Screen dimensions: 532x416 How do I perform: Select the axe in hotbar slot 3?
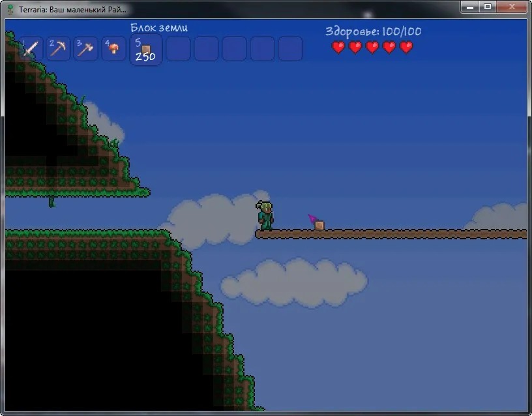[86, 48]
